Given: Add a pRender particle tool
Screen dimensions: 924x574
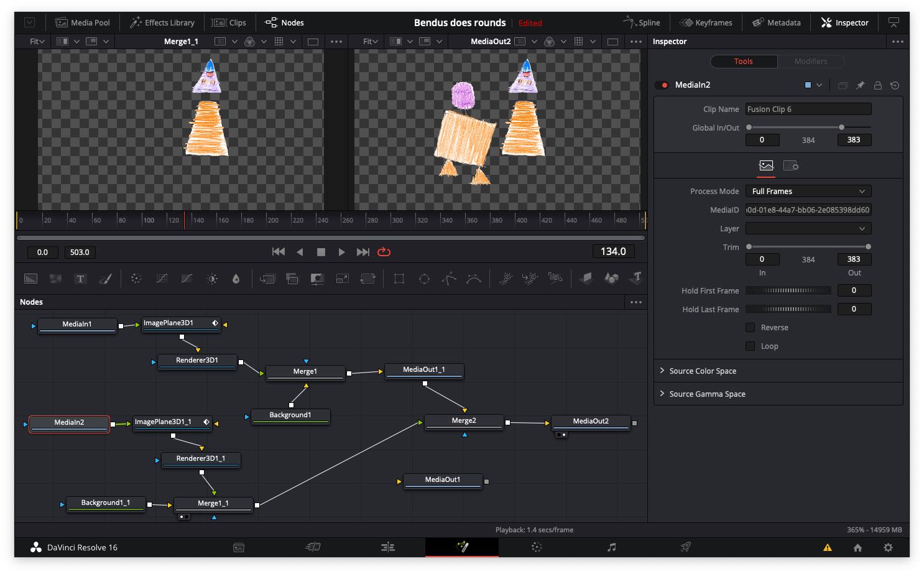Looking at the screenshot, I should tap(555, 279).
